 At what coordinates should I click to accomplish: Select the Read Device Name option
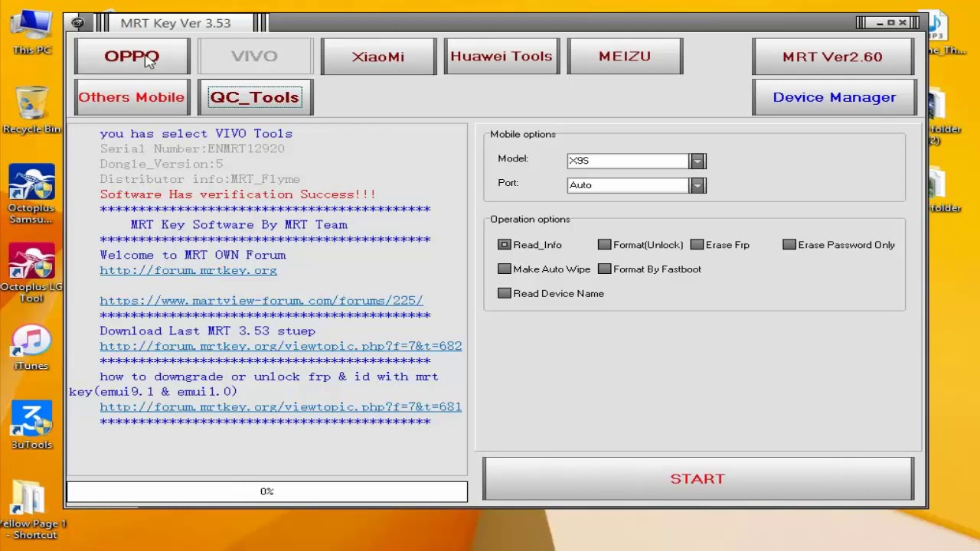point(551,294)
